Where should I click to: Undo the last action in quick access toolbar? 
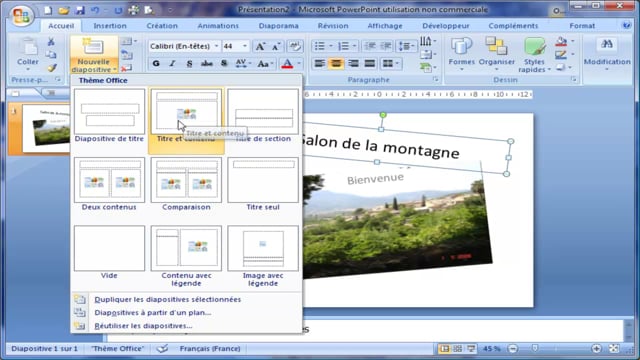pos(95,10)
